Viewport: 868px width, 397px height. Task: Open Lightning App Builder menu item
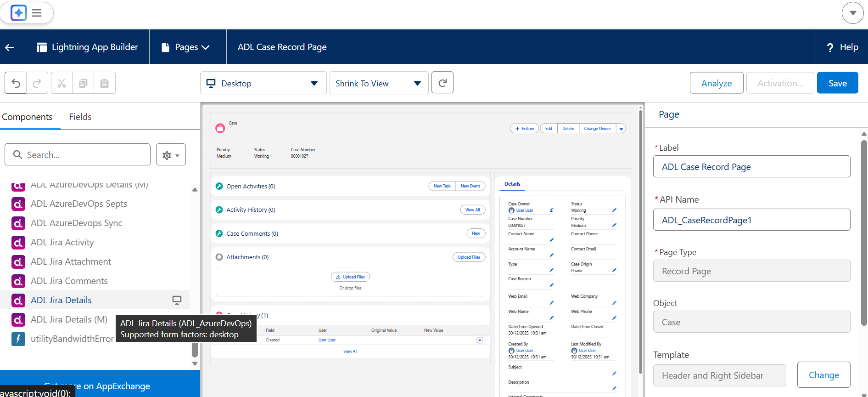87,47
